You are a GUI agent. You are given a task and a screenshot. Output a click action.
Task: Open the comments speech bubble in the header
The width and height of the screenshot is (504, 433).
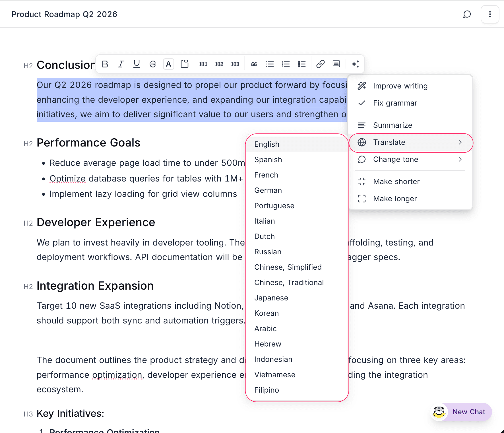pyautogui.click(x=467, y=14)
